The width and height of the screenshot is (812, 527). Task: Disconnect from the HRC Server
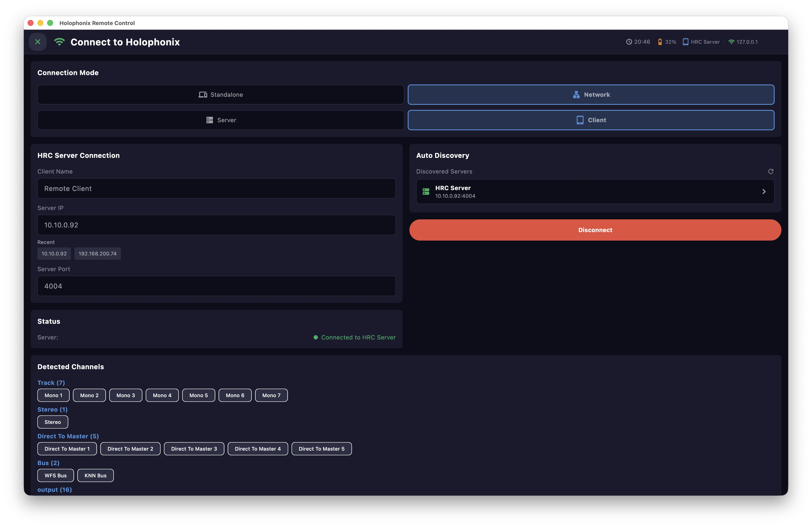point(595,230)
